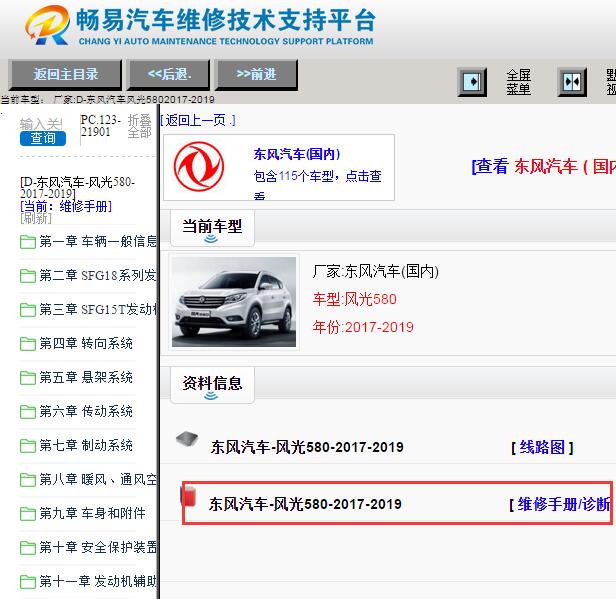Click the 返回上一页 link
Image resolution: width=616 pixels, height=599 pixels.
coord(198,120)
